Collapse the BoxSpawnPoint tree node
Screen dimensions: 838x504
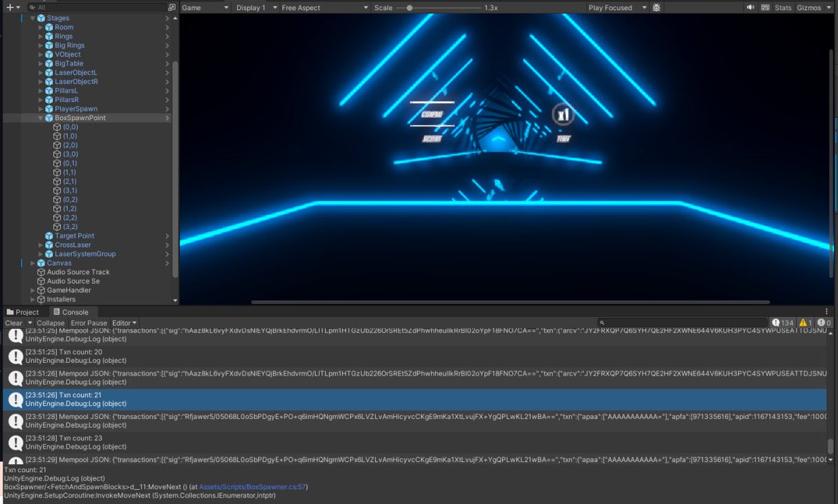(41, 118)
